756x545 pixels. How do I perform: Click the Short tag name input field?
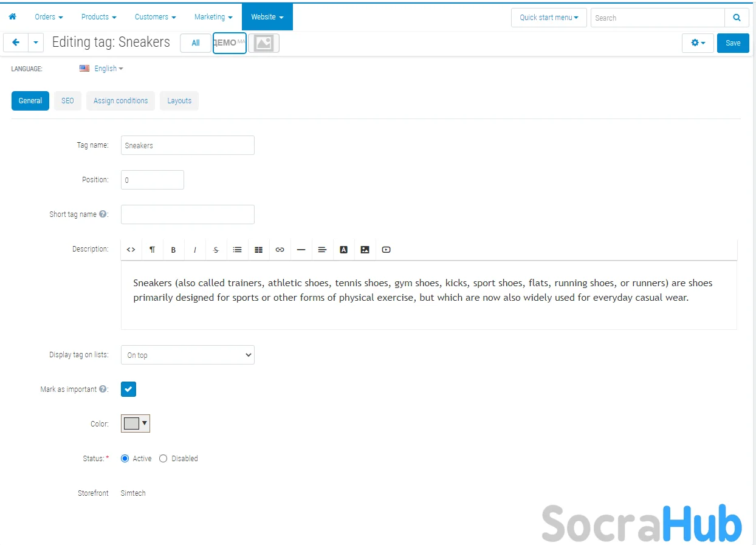point(187,214)
